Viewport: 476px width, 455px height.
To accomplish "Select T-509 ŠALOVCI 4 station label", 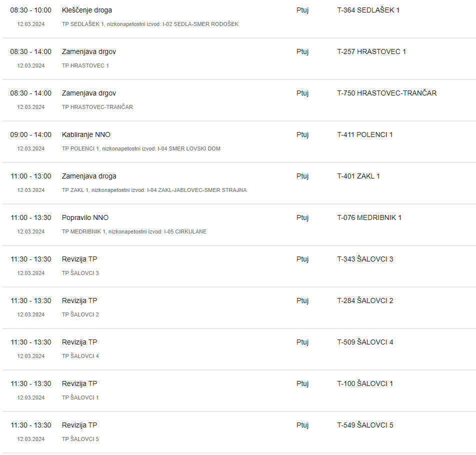I will click(365, 342).
